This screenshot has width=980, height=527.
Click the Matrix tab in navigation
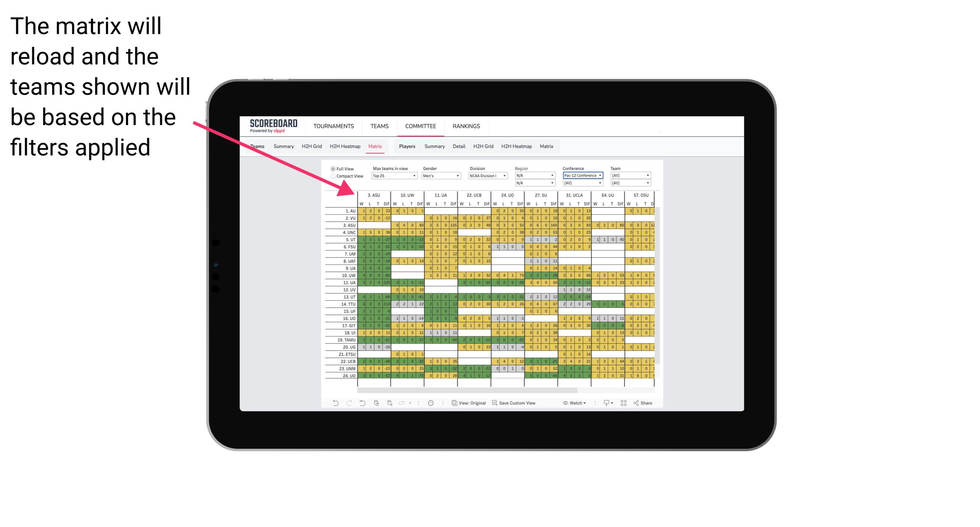376,146
